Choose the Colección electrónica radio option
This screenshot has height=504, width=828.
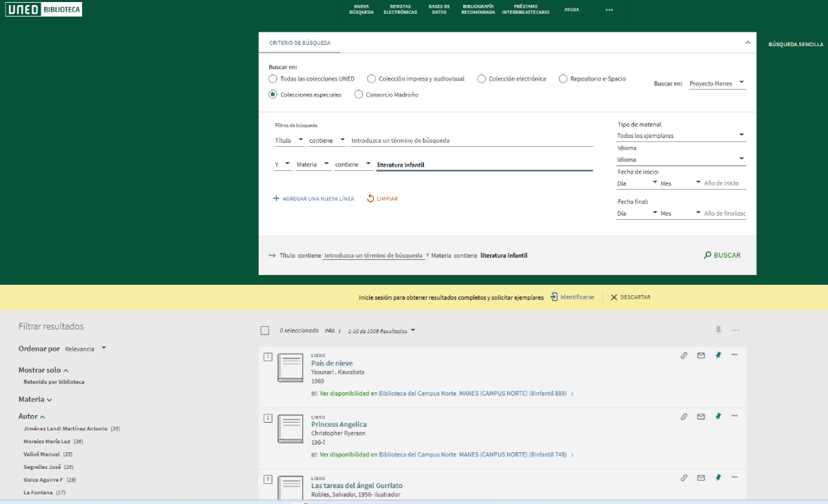click(x=482, y=79)
